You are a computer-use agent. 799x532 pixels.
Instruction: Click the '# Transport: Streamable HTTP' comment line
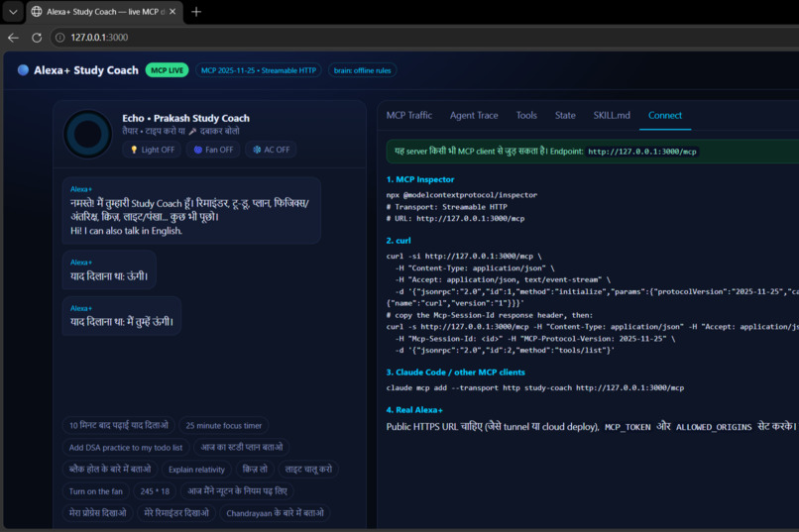[x=446, y=207]
